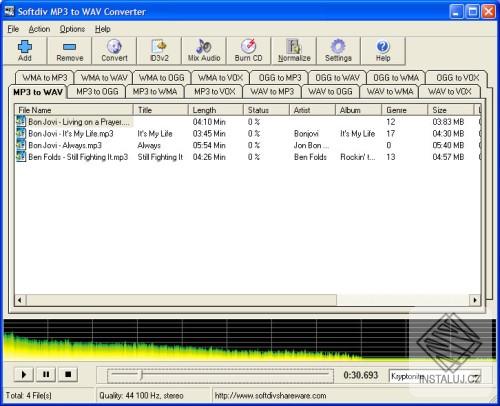Click the file icon of Living on a Prayer

coord(21,122)
